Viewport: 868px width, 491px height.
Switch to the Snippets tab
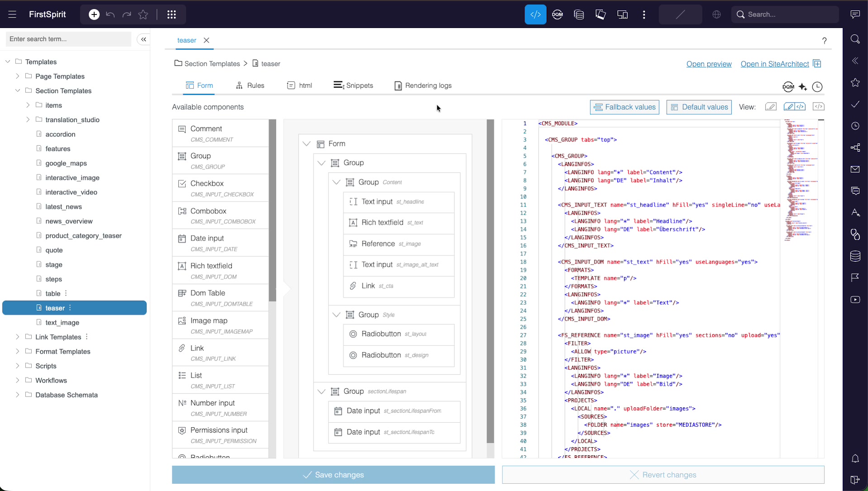click(x=353, y=85)
